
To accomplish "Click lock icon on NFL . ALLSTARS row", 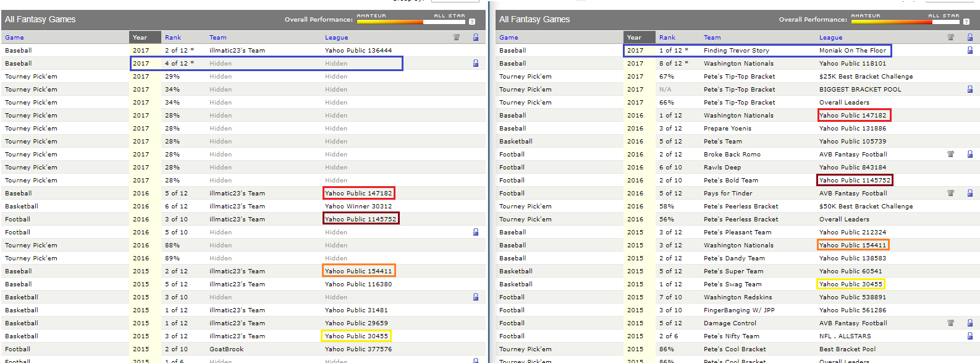I will point(970,336).
